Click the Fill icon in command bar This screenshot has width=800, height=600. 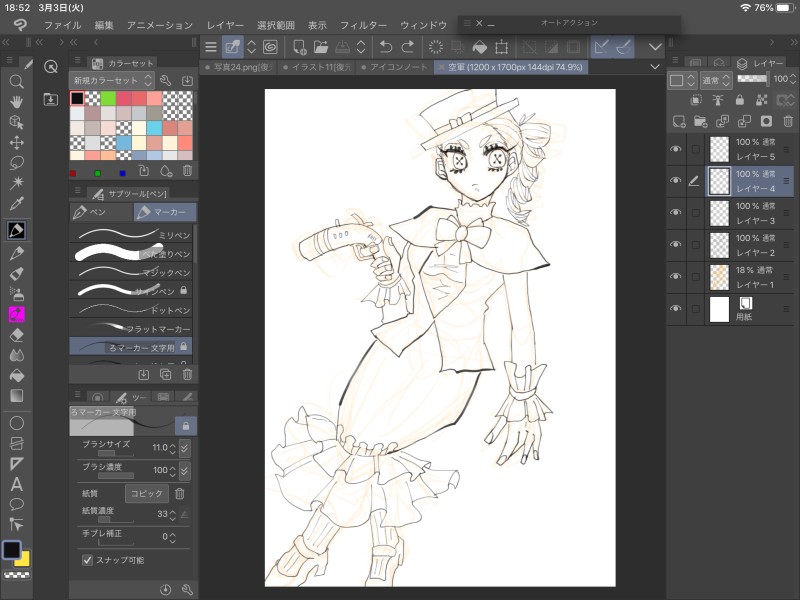pyautogui.click(x=480, y=47)
